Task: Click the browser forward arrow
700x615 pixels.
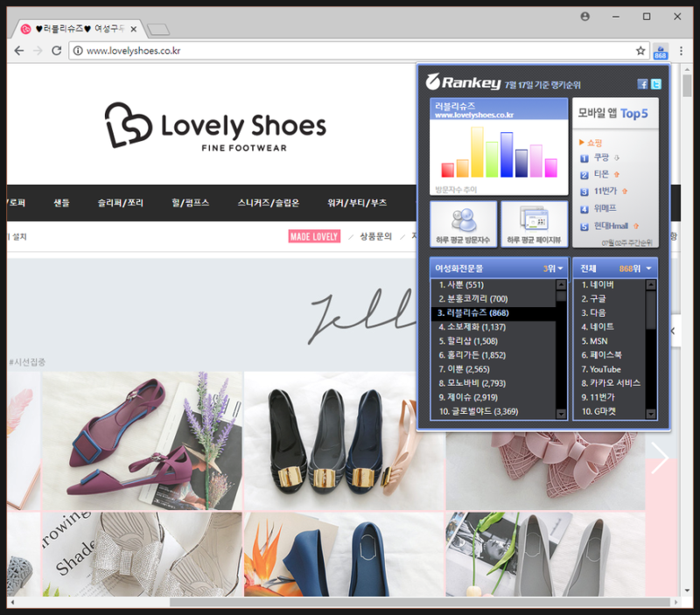Action: (38, 51)
